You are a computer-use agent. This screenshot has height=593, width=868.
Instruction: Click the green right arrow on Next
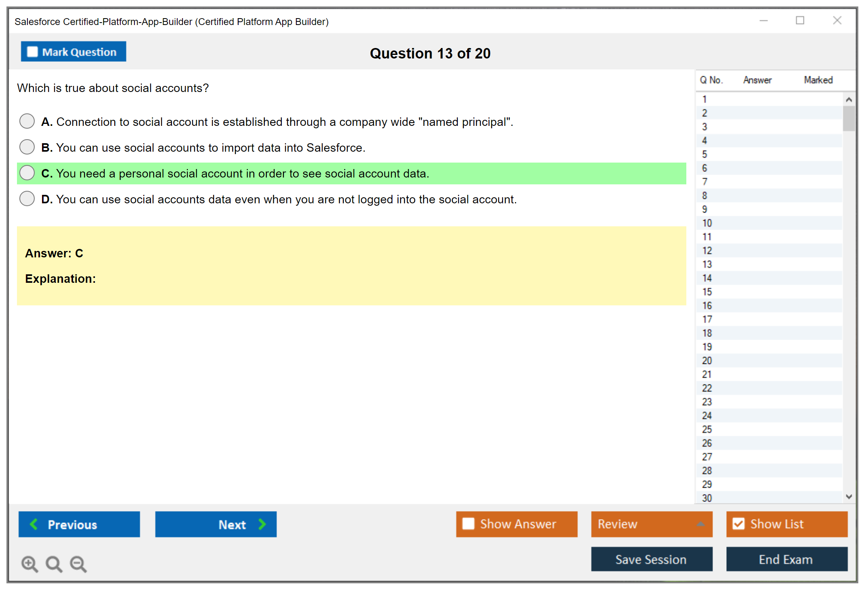pyautogui.click(x=262, y=524)
